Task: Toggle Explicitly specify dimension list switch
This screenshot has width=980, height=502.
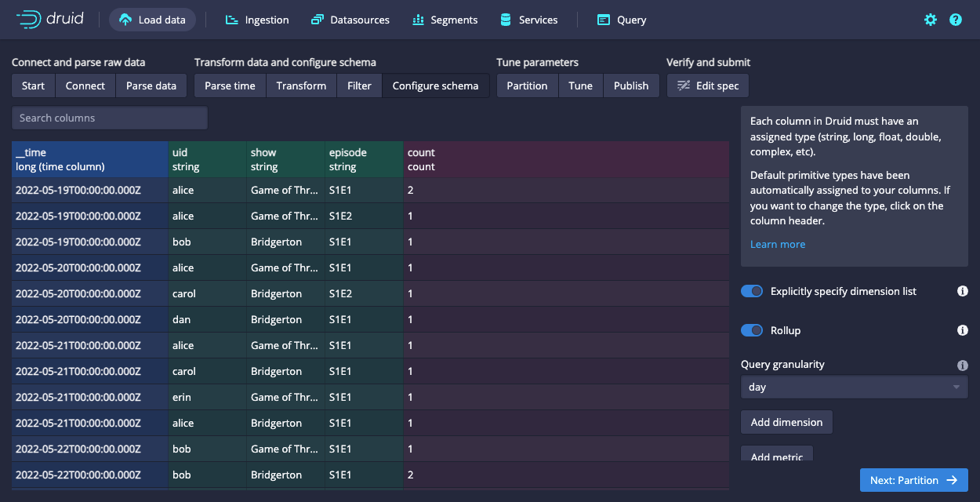Action: pyautogui.click(x=752, y=291)
